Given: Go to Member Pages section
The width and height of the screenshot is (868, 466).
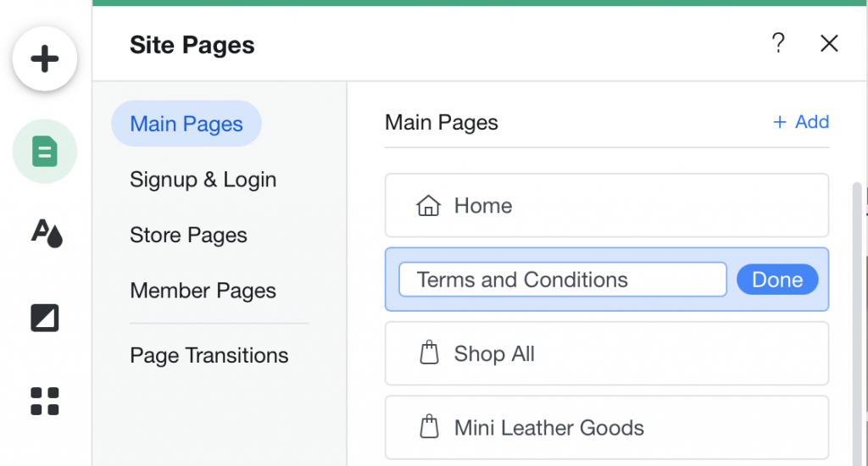Looking at the screenshot, I should coord(203,291).
